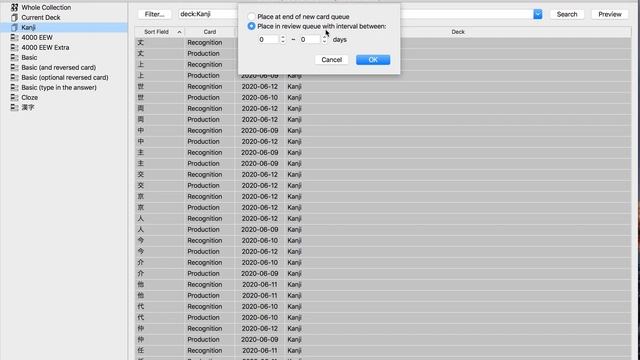Click the 4000 EEW Extra note type icon
The height and width of the screenshot is (360, 640).
[x=14, y=47]
